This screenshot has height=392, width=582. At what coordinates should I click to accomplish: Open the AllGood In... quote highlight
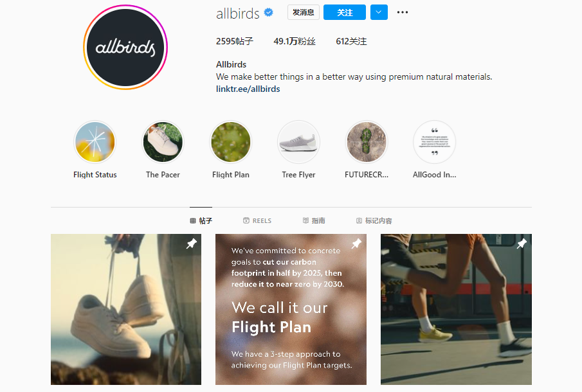point(435,142)
